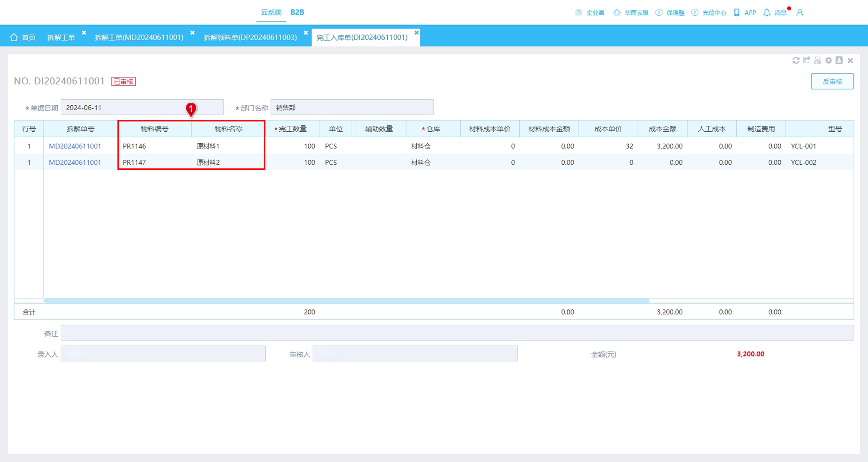
Task: Close the 拆解工单(MD20240611001) tab
Action: (192, 33)
